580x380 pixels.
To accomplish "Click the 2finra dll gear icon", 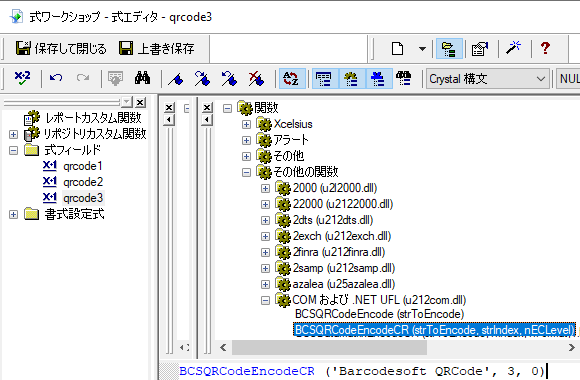I will (x=283, y=252).
